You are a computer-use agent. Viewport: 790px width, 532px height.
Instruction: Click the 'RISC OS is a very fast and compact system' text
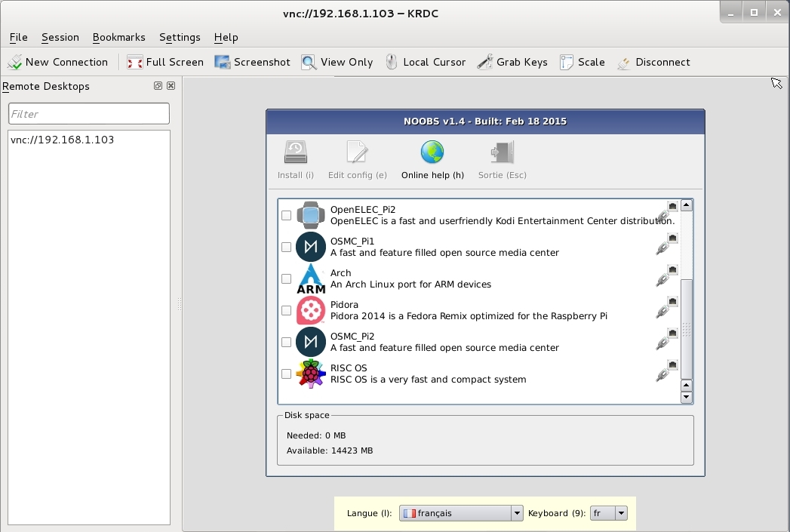[x=429, y=380]
